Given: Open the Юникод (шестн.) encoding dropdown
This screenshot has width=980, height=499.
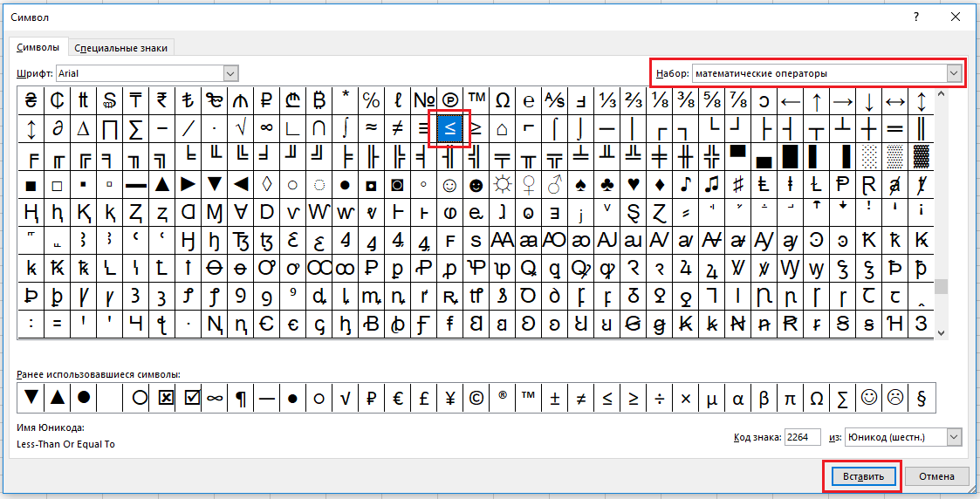Looking at the screenshot, I should pyautogui.click(x=953, y=436).
